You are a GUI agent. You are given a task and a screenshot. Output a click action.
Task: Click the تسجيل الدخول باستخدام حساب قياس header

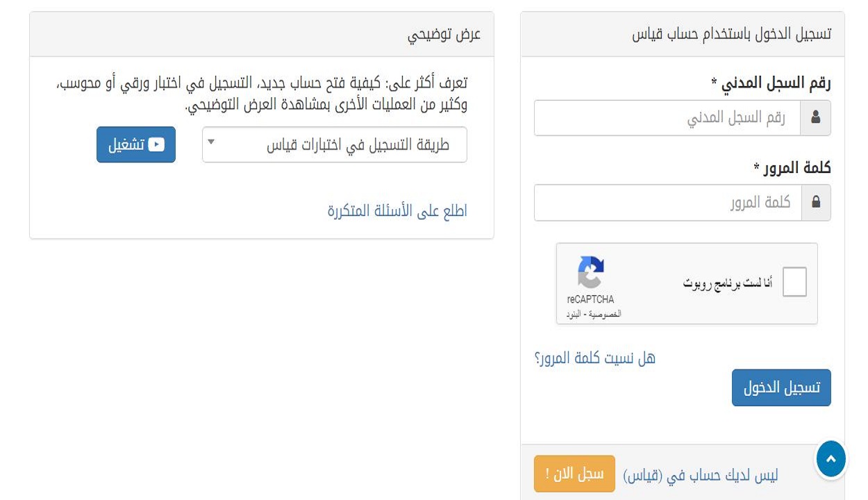click(683, 34)
